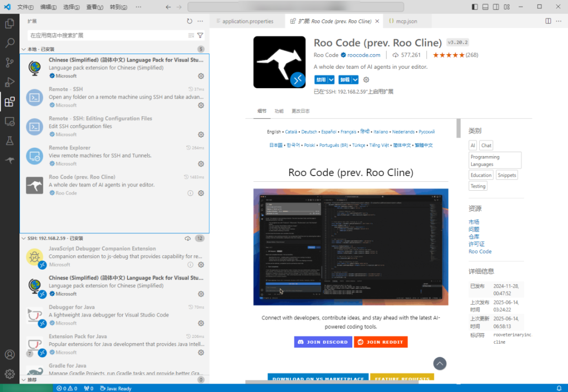
Task: Open the Search view in activity bar
Action: 10,43
